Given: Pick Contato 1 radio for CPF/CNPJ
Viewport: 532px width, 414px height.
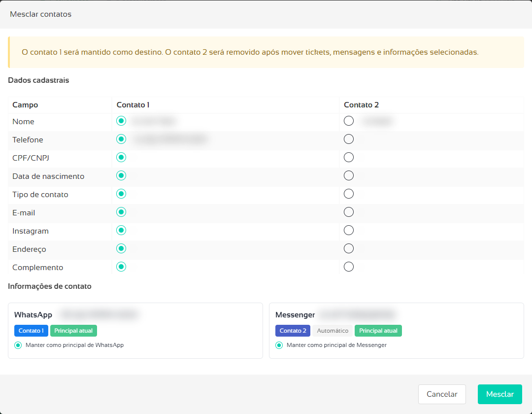Looking at the screenshot, I should pyautogui.click(x=121, y=157).
